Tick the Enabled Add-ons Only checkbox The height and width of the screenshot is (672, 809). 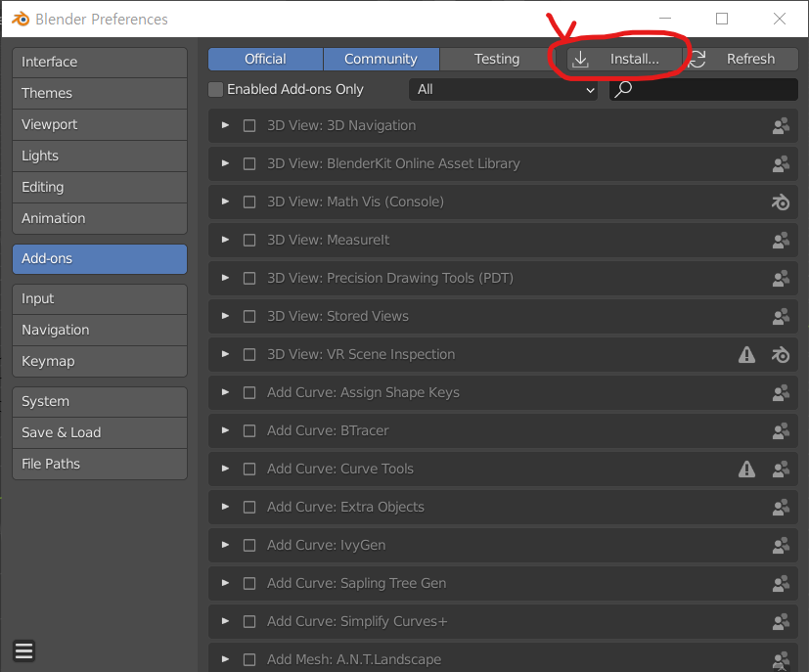pos(215,89)
